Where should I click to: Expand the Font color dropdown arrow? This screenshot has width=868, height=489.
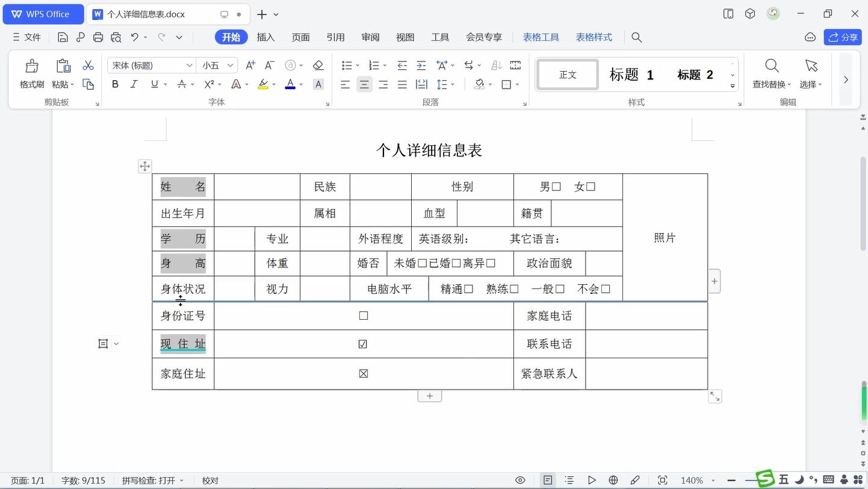tap(302, 85)
